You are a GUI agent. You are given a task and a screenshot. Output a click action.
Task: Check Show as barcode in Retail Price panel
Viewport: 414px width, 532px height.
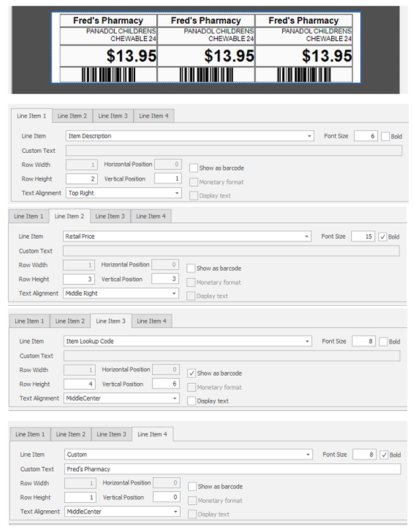191,269
